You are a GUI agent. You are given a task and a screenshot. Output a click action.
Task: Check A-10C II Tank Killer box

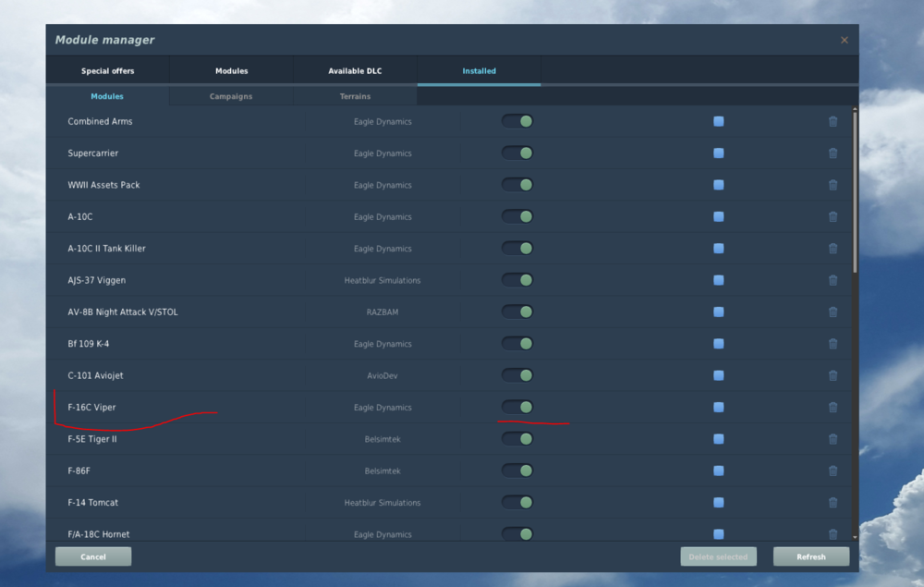coord(718,249)
